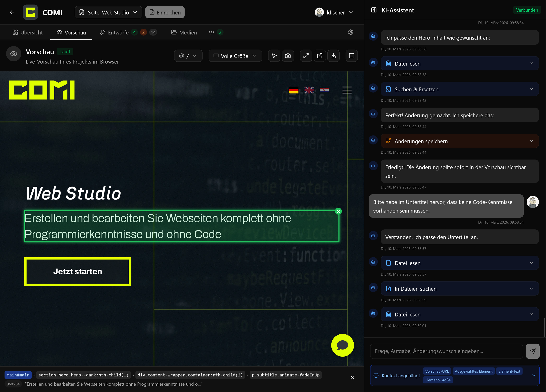Screen dimensions: 546x392
Task: Click the Entwürfe badge showing 14
Action: [x=153, y=32]
